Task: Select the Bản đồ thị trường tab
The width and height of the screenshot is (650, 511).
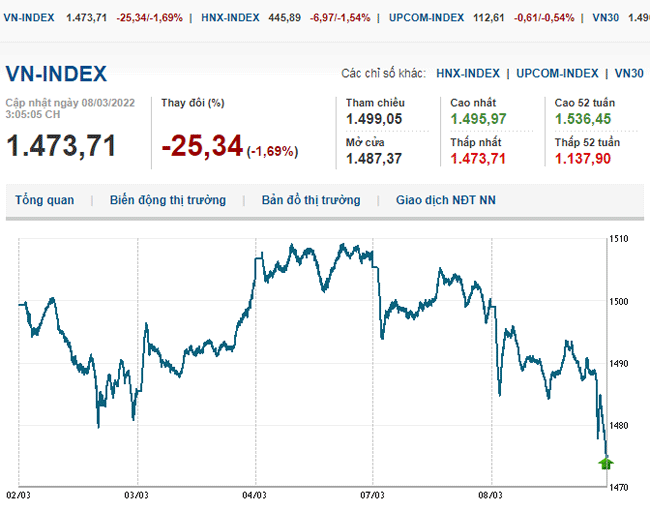Action: coord(310,200)
